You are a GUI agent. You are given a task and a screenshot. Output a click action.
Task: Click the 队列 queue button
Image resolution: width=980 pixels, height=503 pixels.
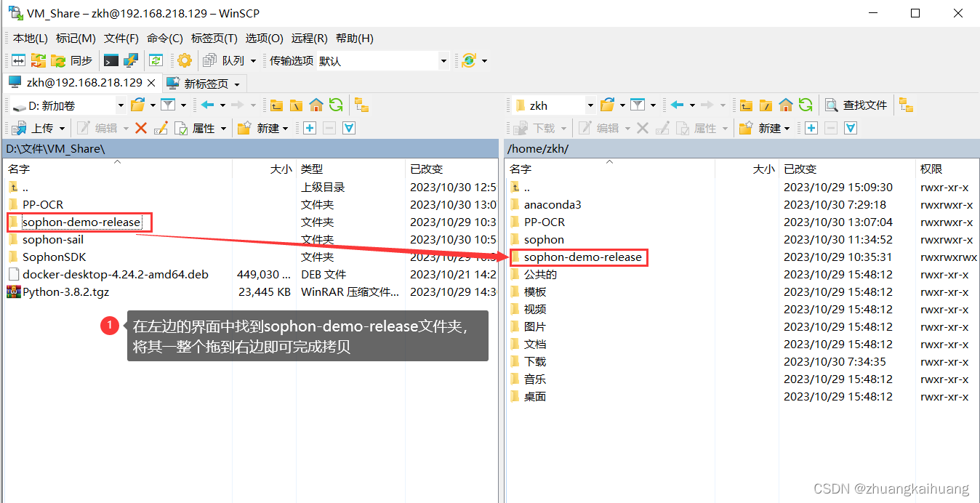tap(224, 60)
